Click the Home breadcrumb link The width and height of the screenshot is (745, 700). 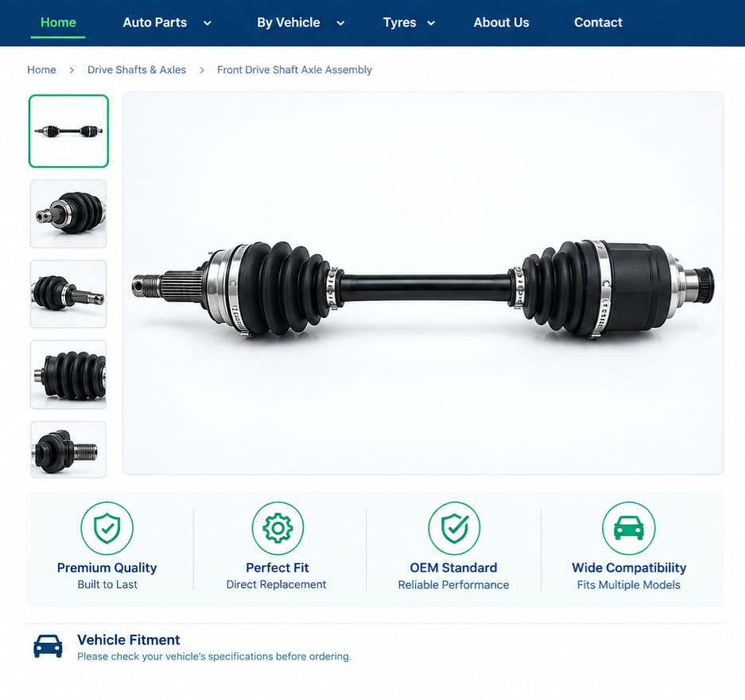coord(41,70)
